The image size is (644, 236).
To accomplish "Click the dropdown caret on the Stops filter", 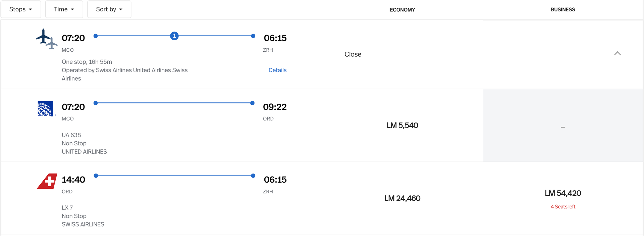I will (x=30, y=9).
